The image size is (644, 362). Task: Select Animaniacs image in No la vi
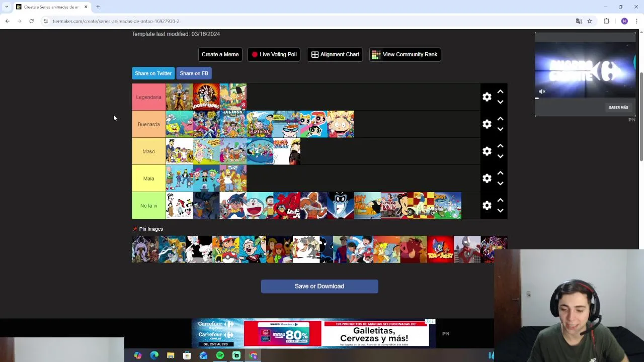[179, 206]
